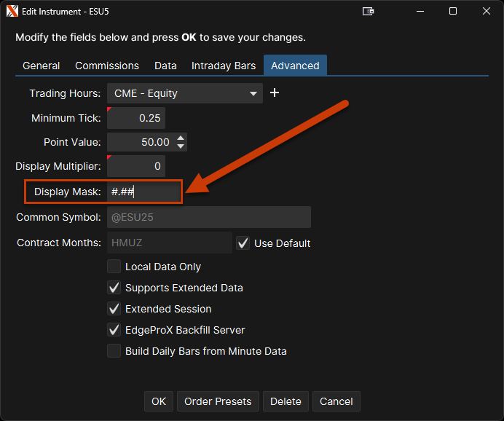Decrease Point Value with down arrow
Viewport: 504px width, 421px height.
coord(181,146)
